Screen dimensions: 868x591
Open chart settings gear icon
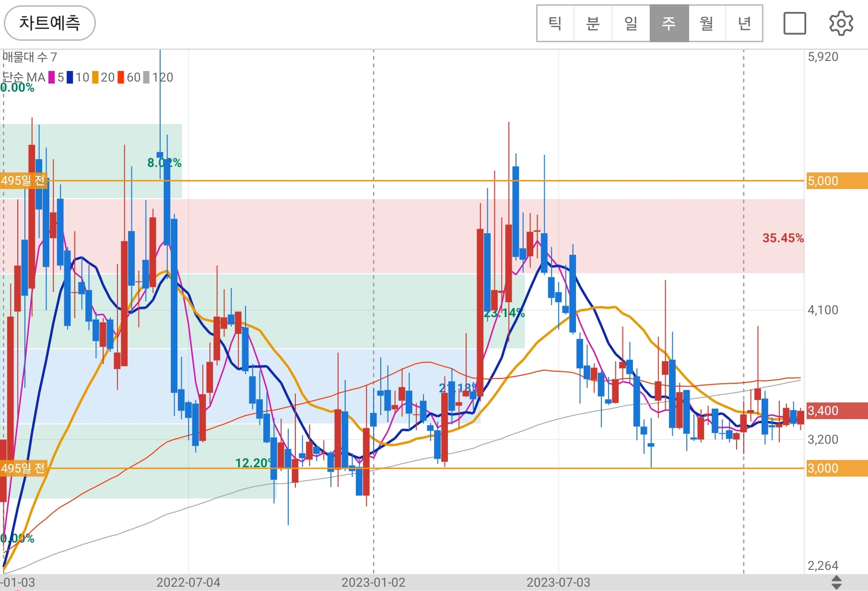841,24
